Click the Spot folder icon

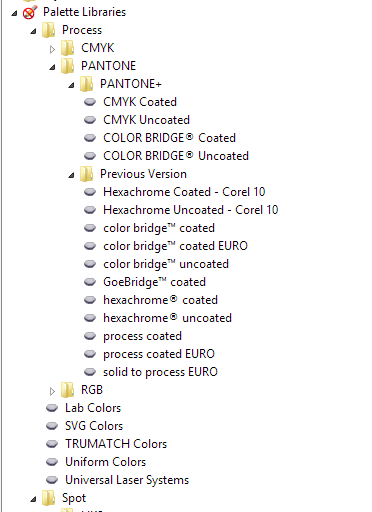point(49,498)
